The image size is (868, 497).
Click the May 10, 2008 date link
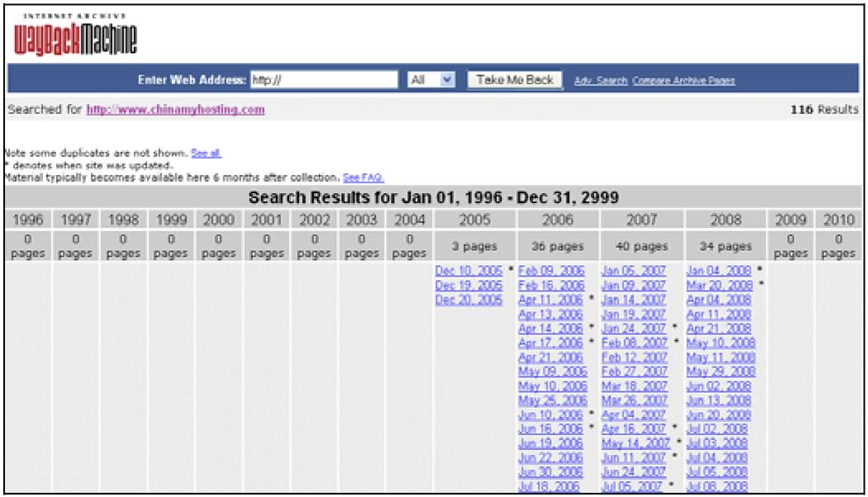(721, 343)
